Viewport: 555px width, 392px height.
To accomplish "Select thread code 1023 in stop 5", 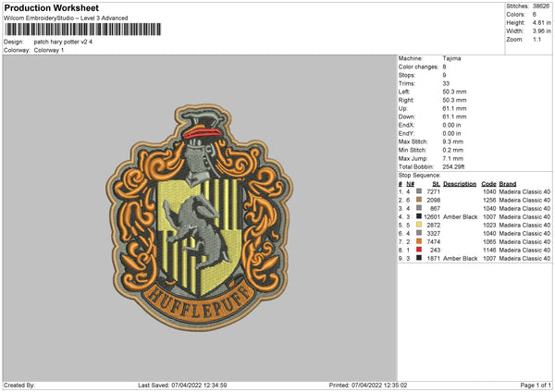I will tap(489, 226).
